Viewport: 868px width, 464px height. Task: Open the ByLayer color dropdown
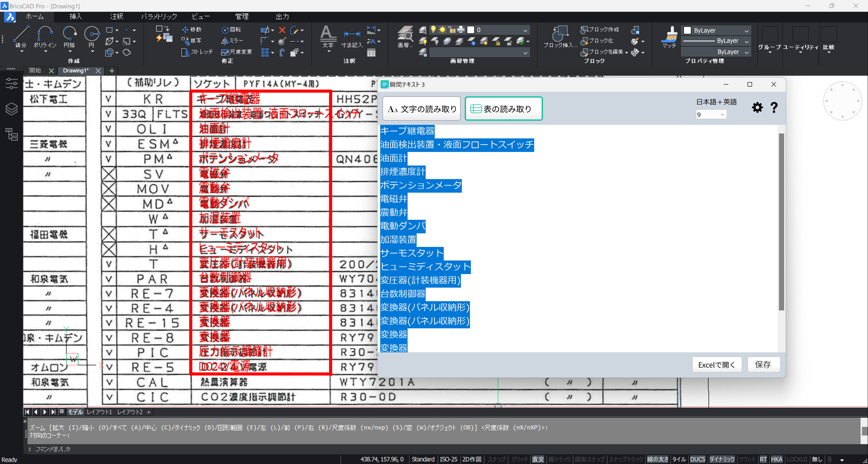point(747,31)
